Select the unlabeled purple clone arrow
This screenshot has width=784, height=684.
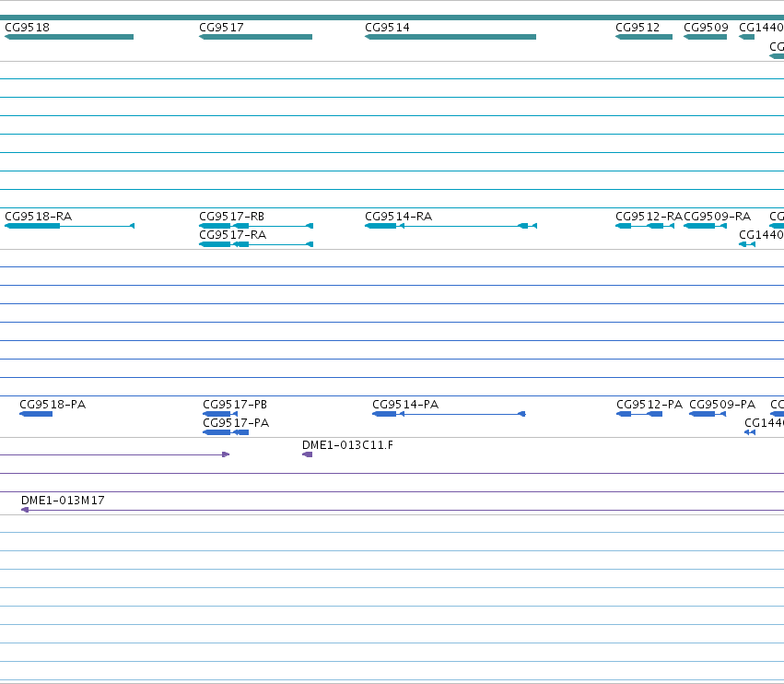(x=115, y=454)
